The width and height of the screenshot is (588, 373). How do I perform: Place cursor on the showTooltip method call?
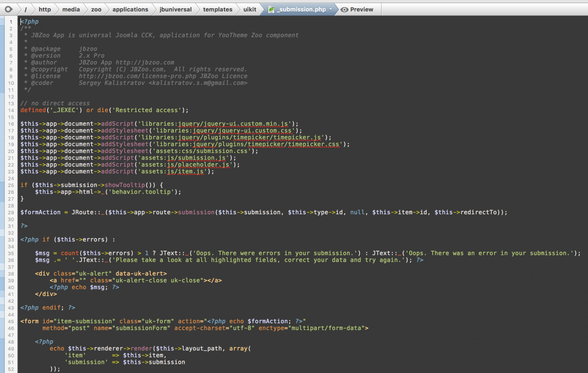click(125, 185)
